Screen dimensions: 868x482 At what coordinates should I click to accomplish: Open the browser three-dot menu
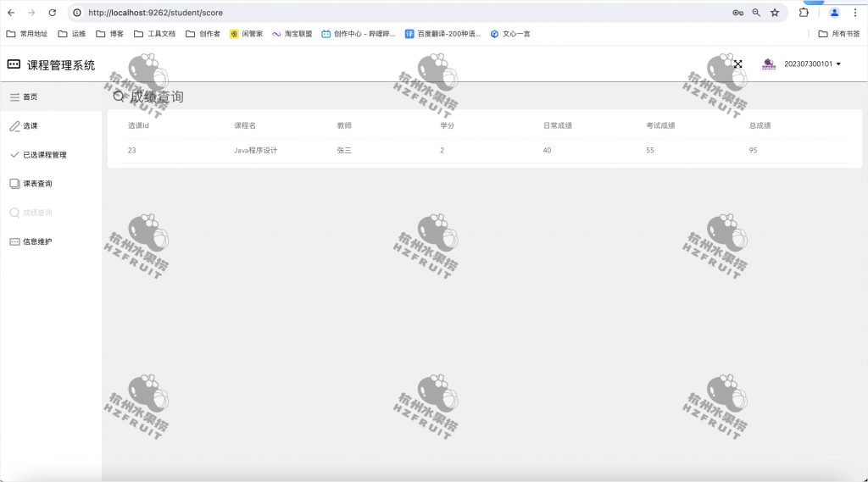point(855,13)
